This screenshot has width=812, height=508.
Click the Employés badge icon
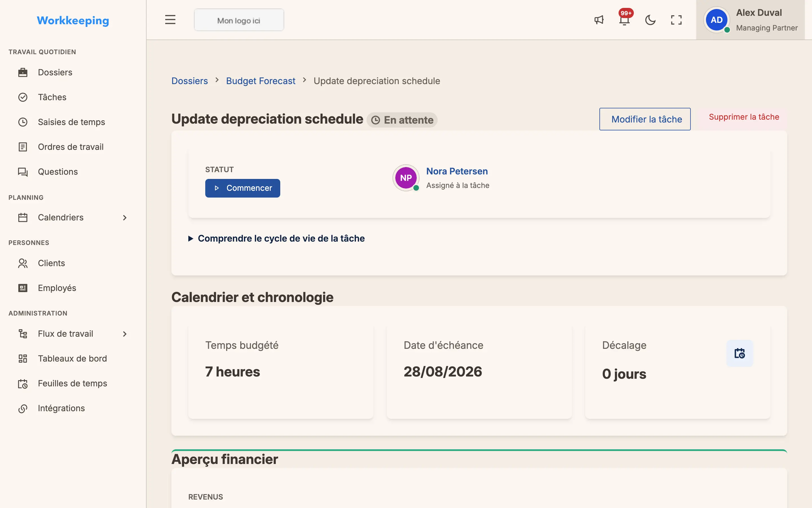[23, 288]
